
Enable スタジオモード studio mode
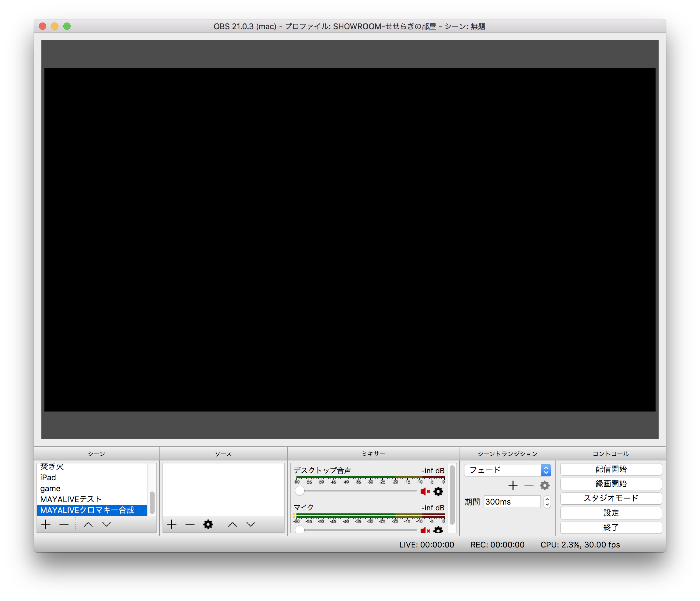click(611, 499)
